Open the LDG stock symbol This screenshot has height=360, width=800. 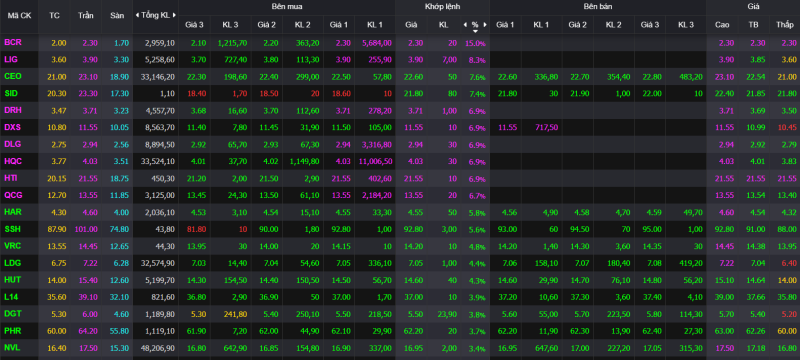coord(13,263)
